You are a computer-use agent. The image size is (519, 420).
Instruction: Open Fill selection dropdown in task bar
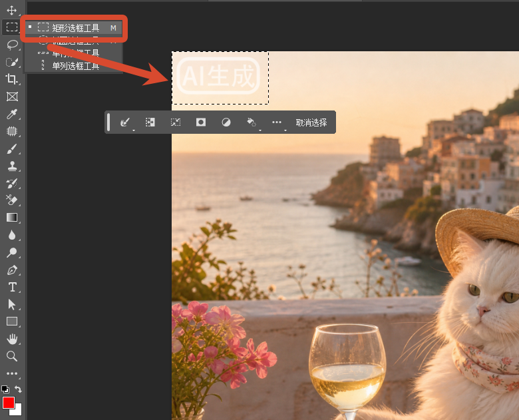[x=252, y=122]
